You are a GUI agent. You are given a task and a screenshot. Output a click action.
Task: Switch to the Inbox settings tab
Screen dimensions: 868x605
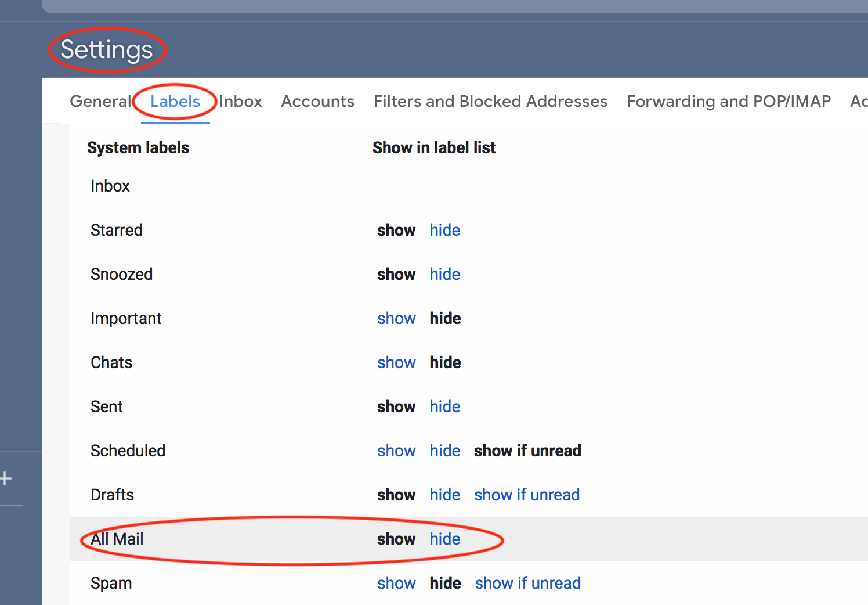point(240,101)
